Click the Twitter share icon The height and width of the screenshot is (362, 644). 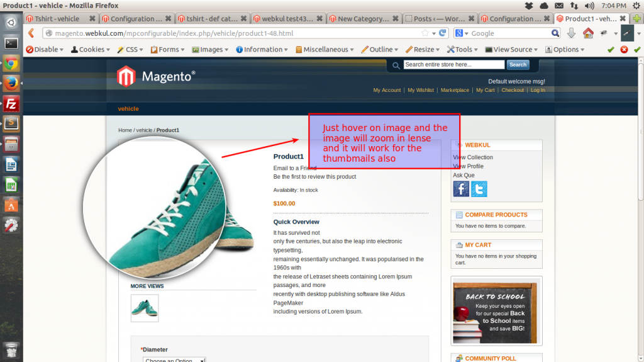click(479, 189)
